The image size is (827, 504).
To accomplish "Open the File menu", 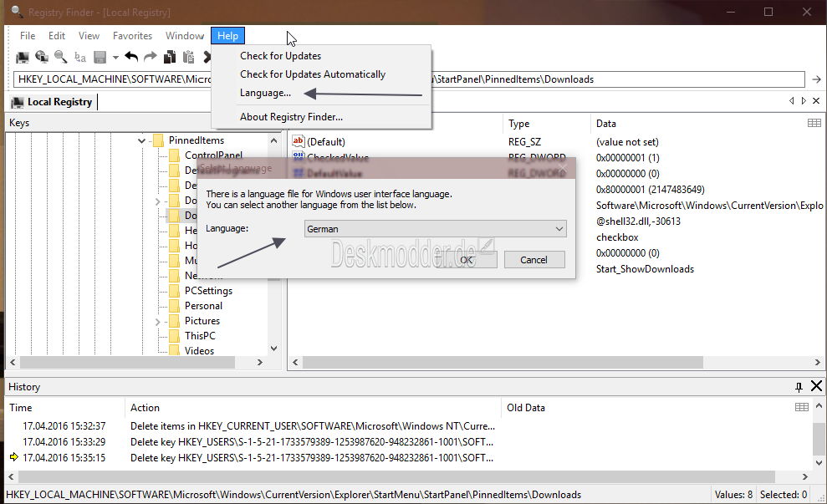I will [28, 36].
